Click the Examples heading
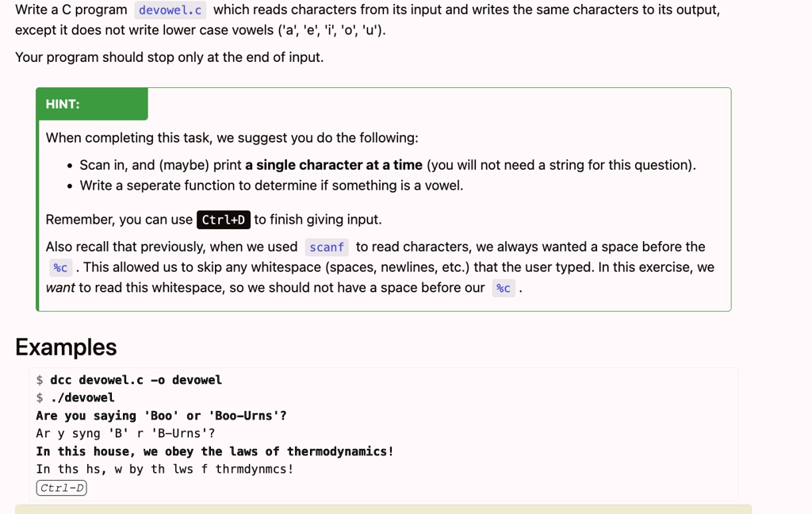812x514 pixels. click(66, 347)
